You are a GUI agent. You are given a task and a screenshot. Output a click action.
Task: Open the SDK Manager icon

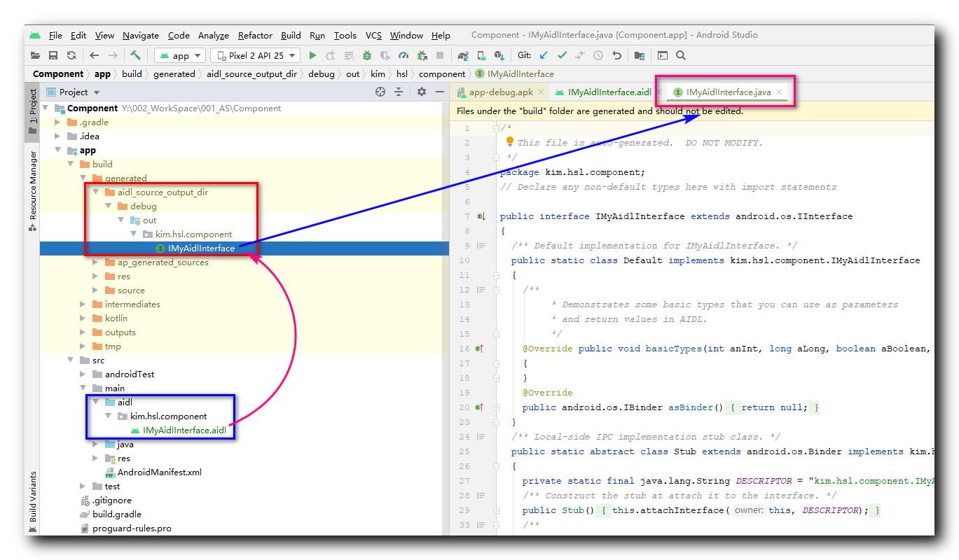click(x=499, y=55)
